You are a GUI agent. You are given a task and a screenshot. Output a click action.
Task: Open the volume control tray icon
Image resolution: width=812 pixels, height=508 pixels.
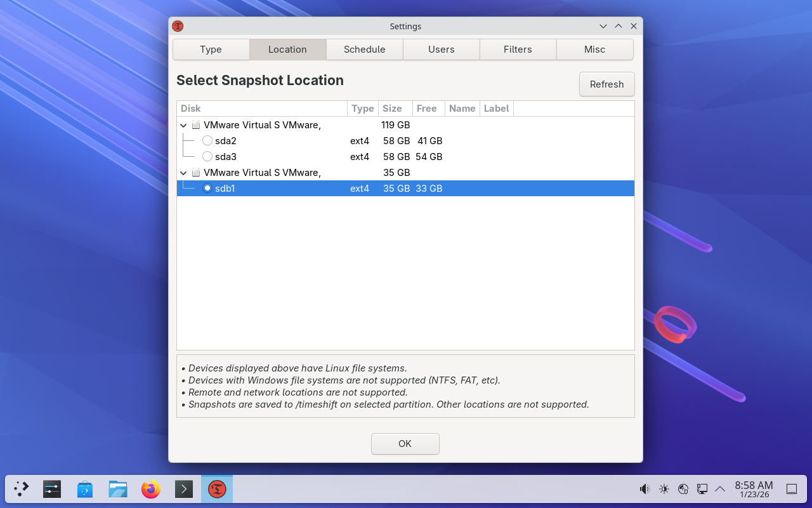coord(645,489)
